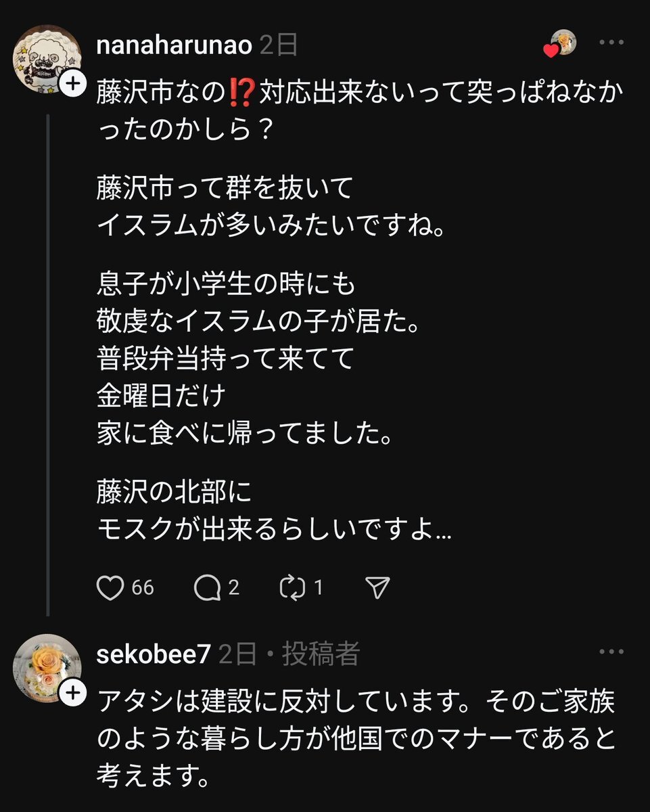Tap the 2日 timestamp on nanaharunao's post
Image resolution: width=650 pixels, height=812 pixels.
(278, 45)
